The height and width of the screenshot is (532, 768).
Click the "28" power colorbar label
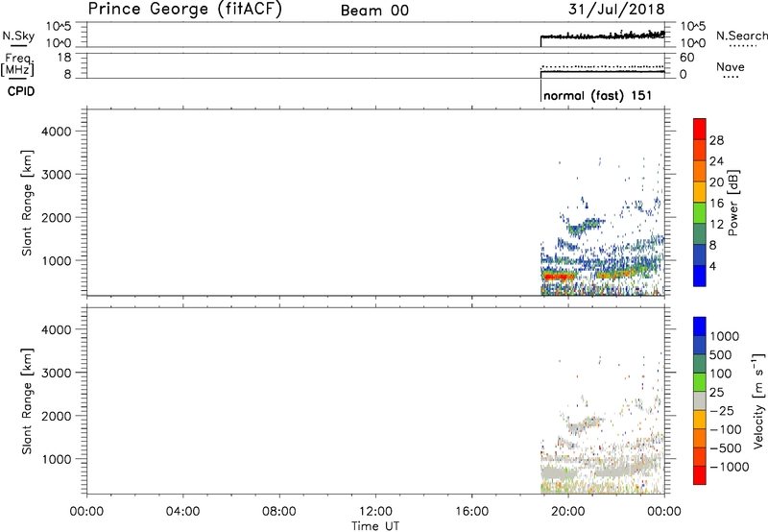pos(716,140)
